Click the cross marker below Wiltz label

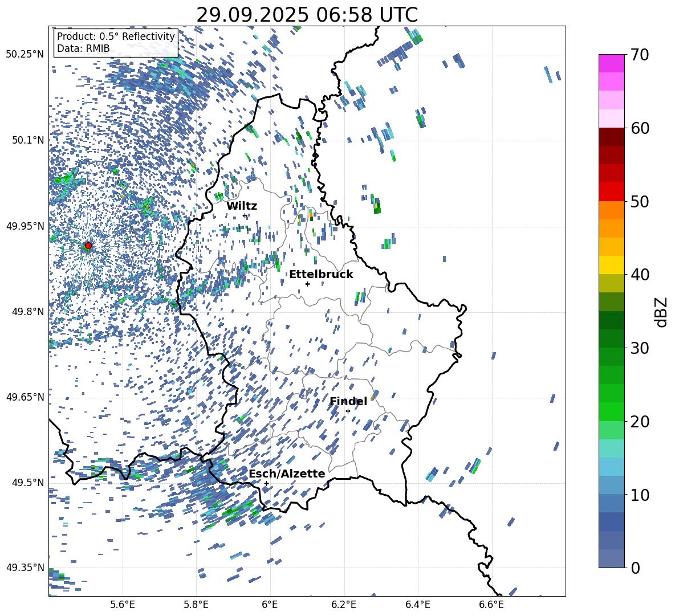pyautogui.click(x=245, y=215)
